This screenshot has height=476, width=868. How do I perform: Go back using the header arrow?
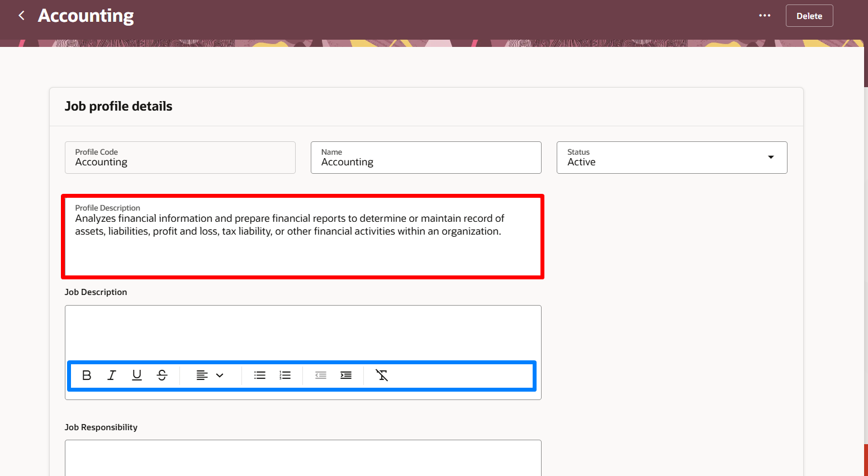pyautogui.click(x=21, y=16)
